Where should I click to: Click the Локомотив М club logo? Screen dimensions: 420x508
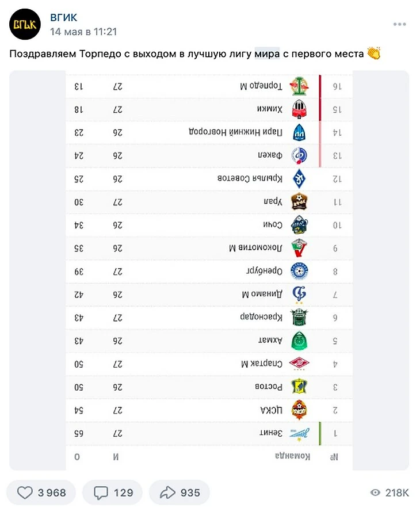[299, 248]
